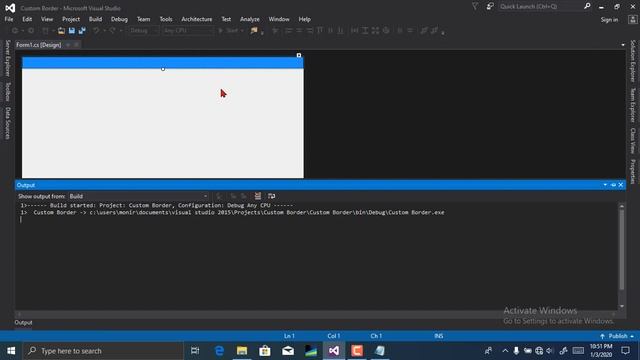The height and width of the screenshot is (360, 640).
Task: Open the Team Explorer side tab
Action: click(x=633, y=105)
